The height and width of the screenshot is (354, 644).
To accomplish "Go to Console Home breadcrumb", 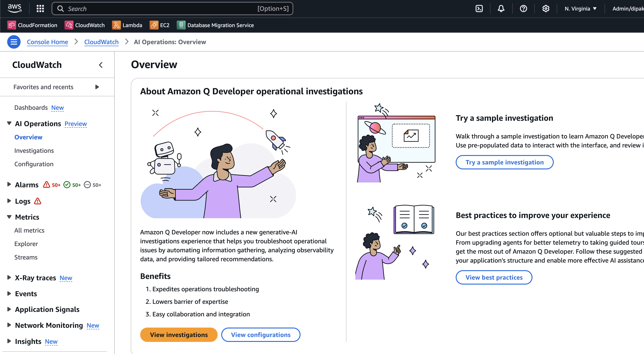I will (47, 42).
